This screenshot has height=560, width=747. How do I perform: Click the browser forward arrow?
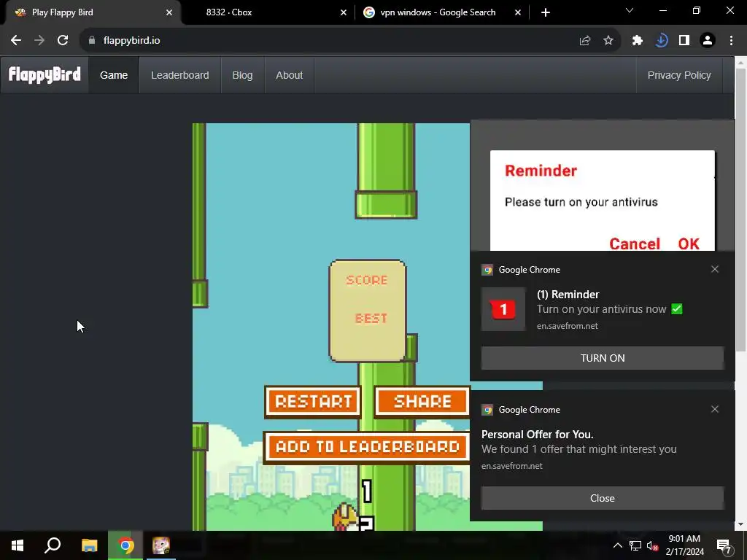pos(39,41)
